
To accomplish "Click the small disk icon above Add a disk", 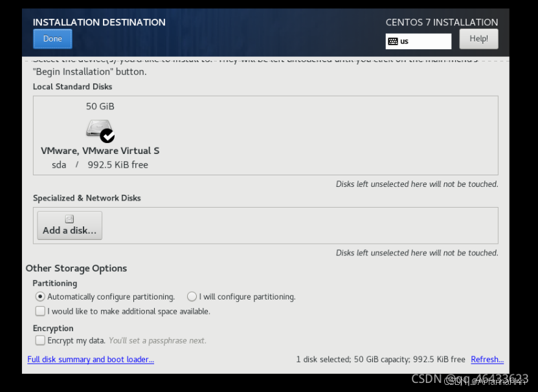I will coord(70,219).
